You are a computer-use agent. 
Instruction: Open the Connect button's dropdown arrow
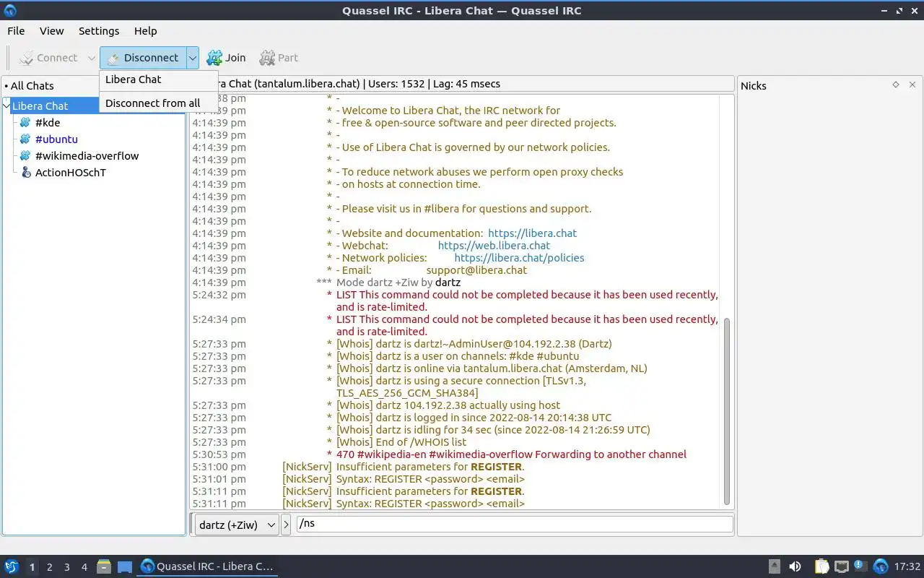pos(91,58)
